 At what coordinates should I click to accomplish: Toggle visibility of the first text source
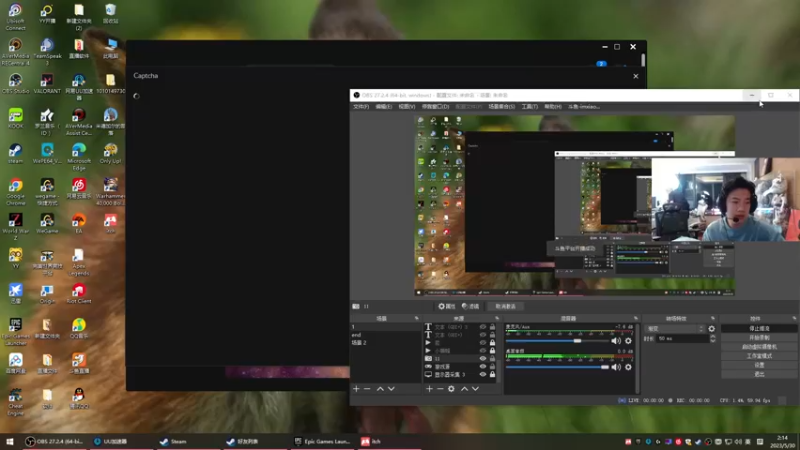[483, 327]
